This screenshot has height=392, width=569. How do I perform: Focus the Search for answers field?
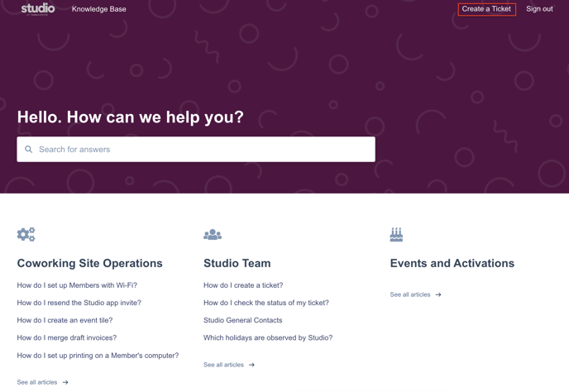tap(203, 150)
